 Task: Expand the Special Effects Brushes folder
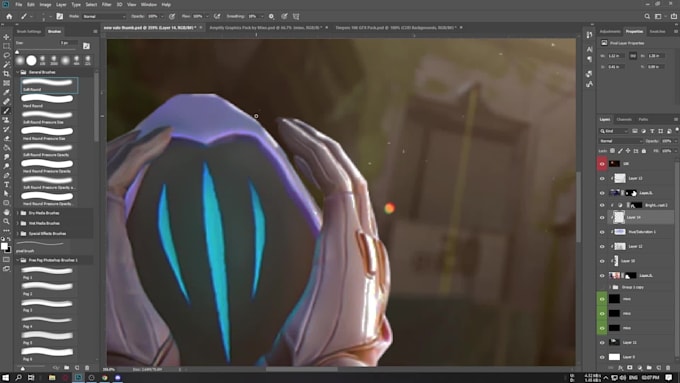[x=18, y=233]
